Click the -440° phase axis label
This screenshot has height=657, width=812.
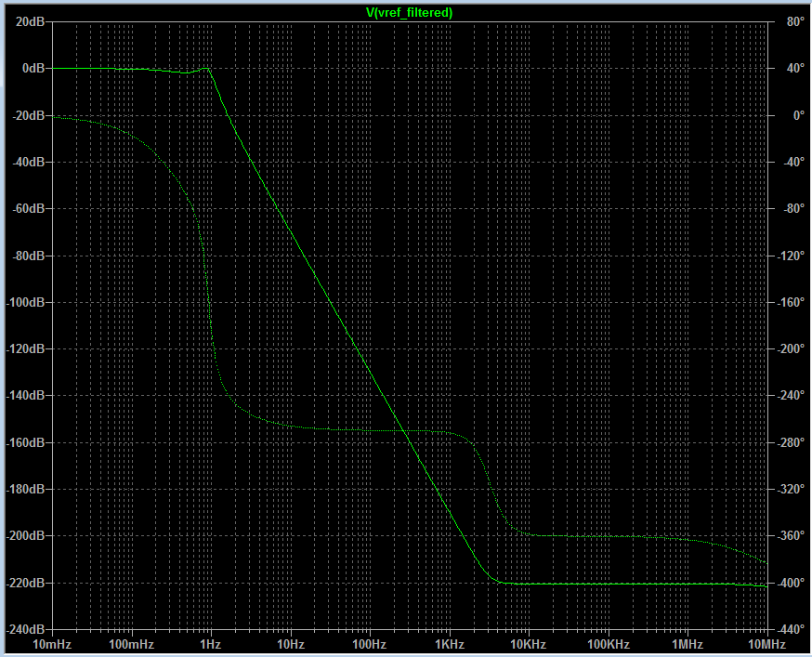pos(791,630)
